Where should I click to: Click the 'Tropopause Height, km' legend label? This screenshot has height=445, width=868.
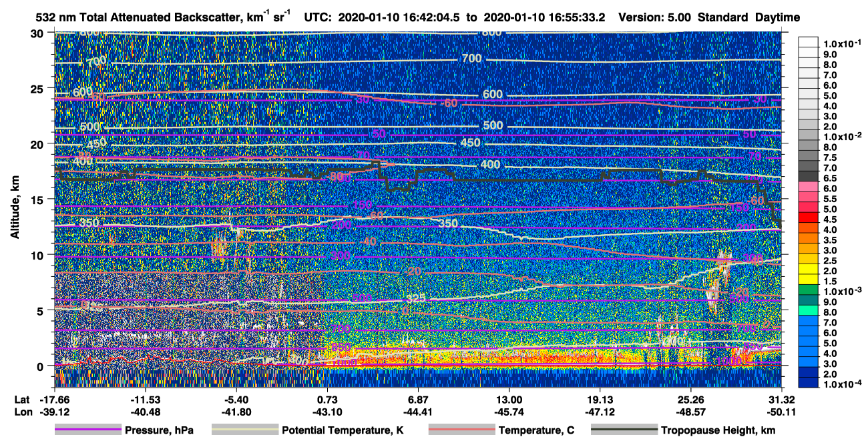coord(718,431)
